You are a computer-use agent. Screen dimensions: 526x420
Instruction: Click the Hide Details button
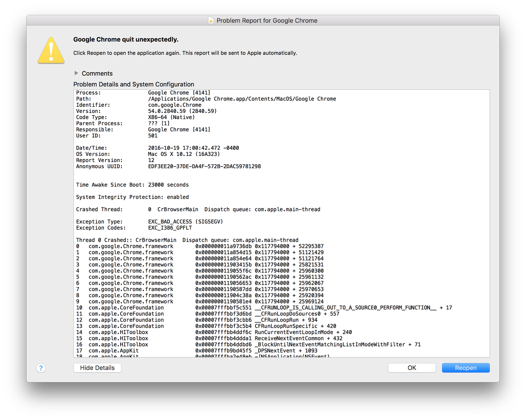click(97, 368)
